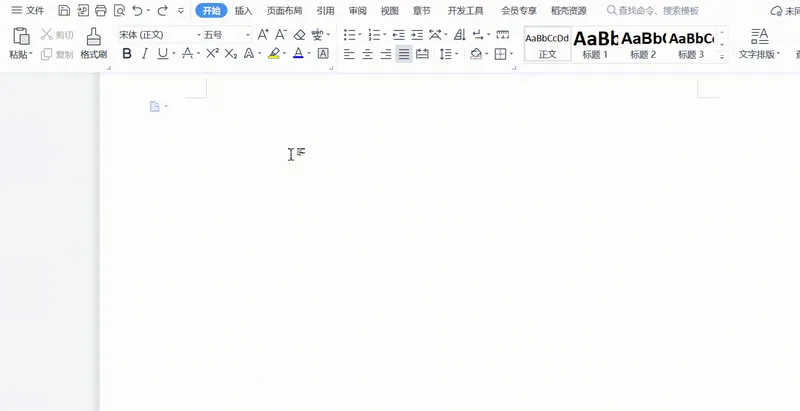Open the font name 宋体 (正文) combo box

point(160,35)
